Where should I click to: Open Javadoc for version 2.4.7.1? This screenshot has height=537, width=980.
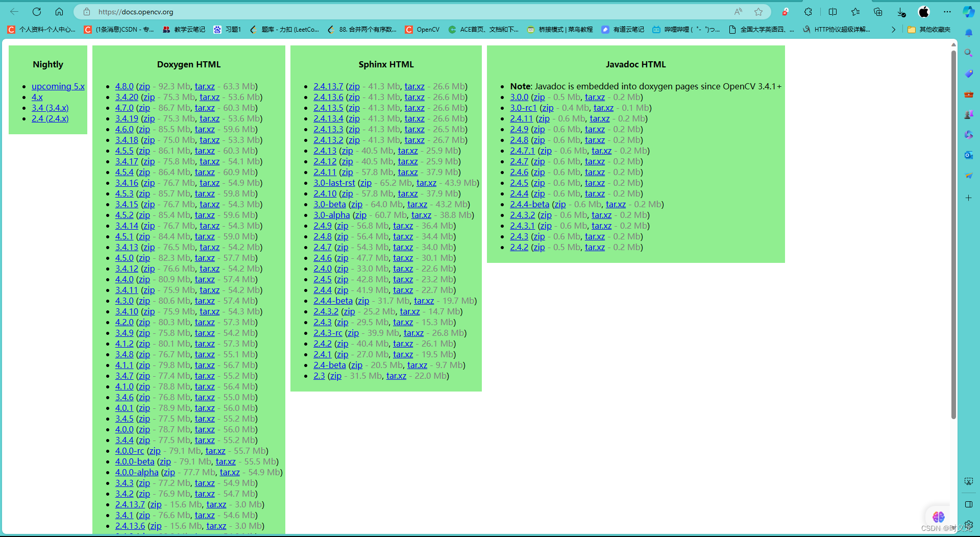click(x=522, y=151)
